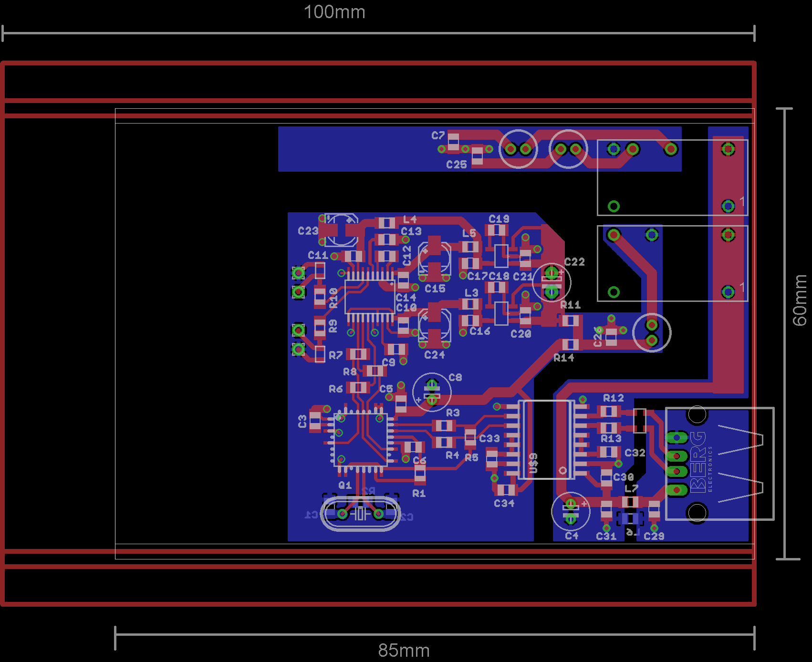Image resolution: width=812 pixels, height=662 pixels.
Task: Select the Q1 crystal label
Action: 345,485
